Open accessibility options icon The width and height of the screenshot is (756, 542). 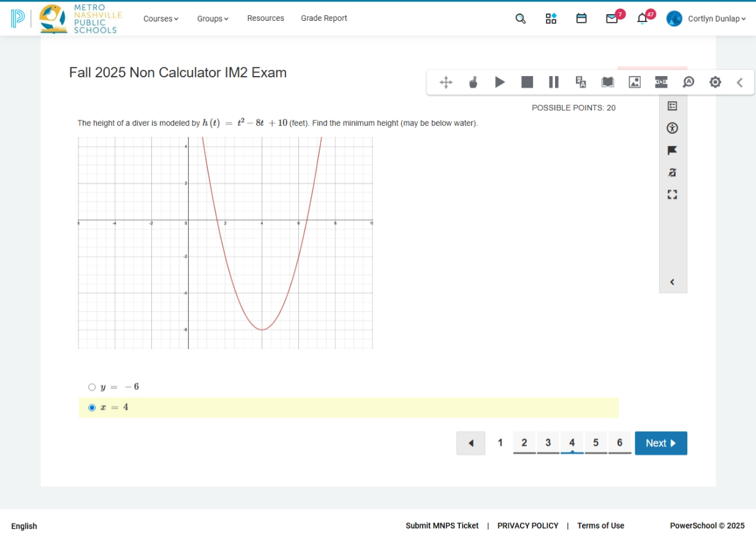click(672, 128)
